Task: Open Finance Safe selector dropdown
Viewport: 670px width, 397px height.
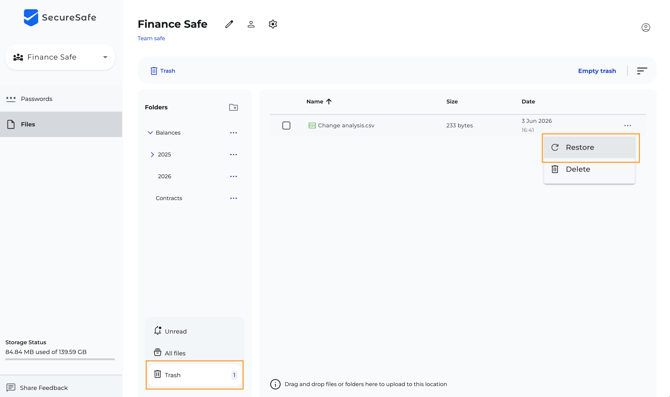Action: 60,57
